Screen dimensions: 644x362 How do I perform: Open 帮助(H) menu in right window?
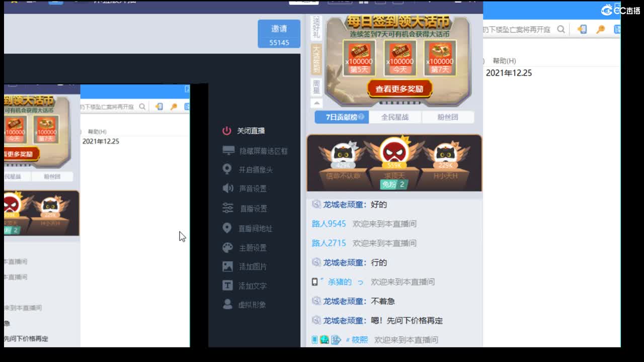504,61
